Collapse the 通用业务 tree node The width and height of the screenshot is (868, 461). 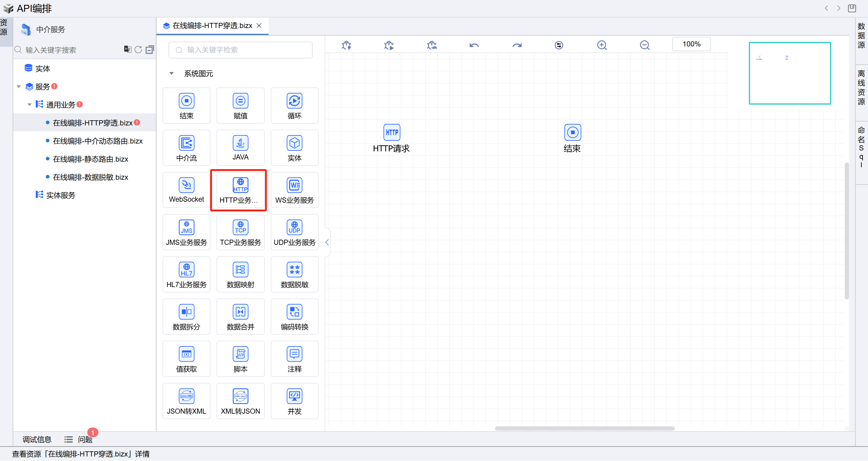30,105
